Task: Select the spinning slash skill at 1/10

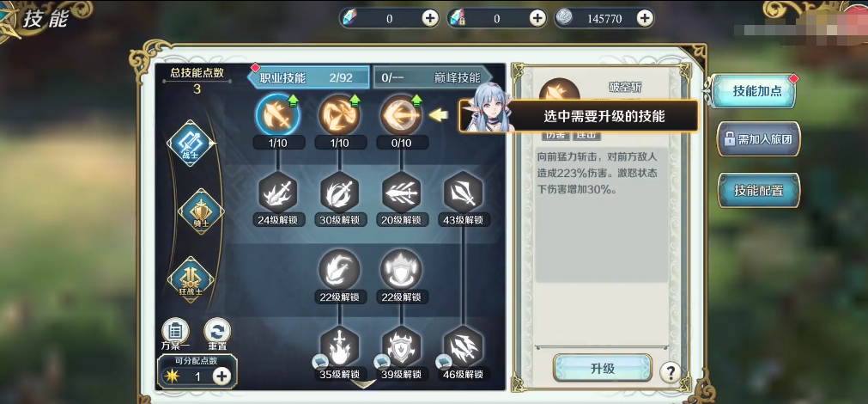Action: pyautogui.click(x=339, y=114)
